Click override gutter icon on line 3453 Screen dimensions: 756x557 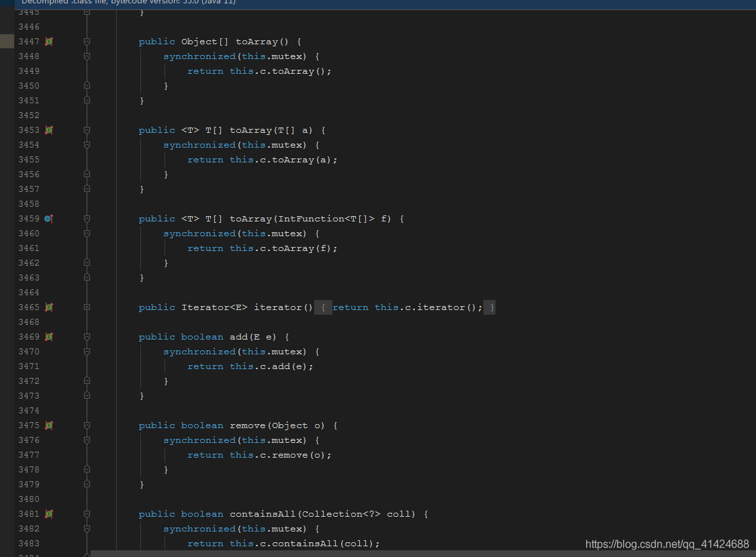pyautogui.click(x=49, y=130)
